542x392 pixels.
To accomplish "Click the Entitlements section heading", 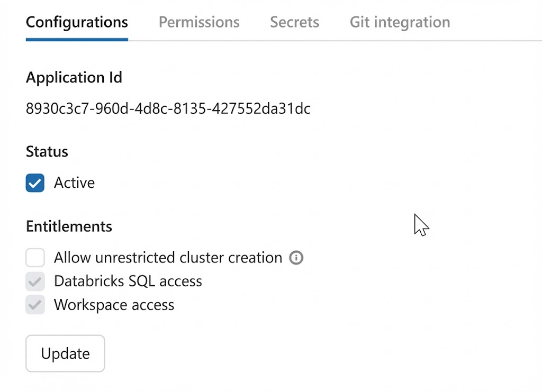I will [69, 226].
